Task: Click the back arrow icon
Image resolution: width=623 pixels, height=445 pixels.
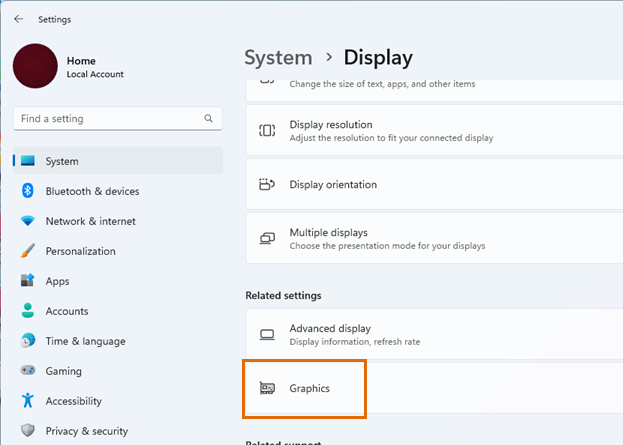Action: pos(18,19)
